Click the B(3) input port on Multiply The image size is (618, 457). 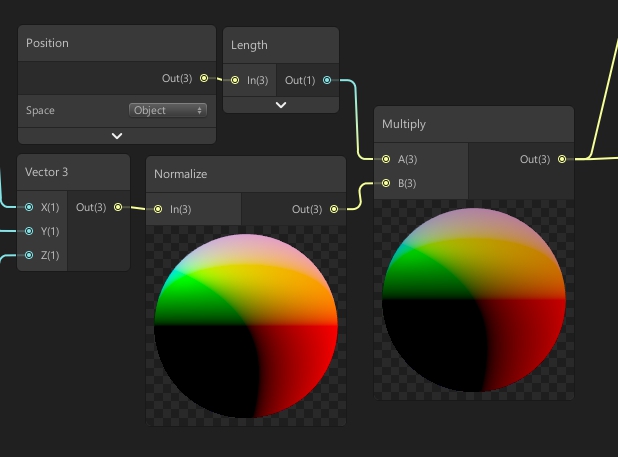click(386, 183)
